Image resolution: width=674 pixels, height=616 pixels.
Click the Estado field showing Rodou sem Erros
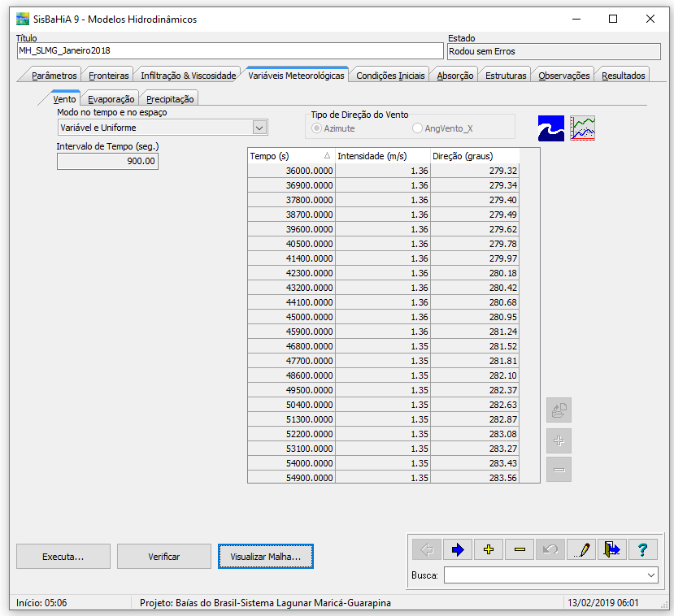[554, 51]
